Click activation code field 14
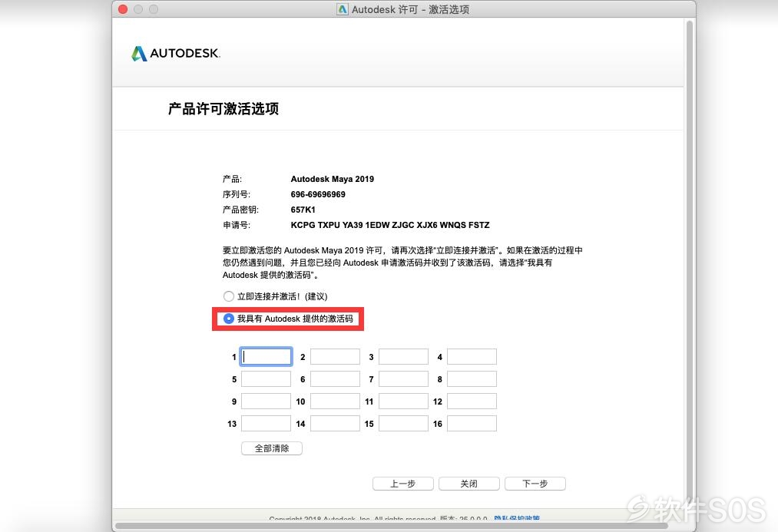The width and height of the screenshot is (778, 532). pos(335,424)
